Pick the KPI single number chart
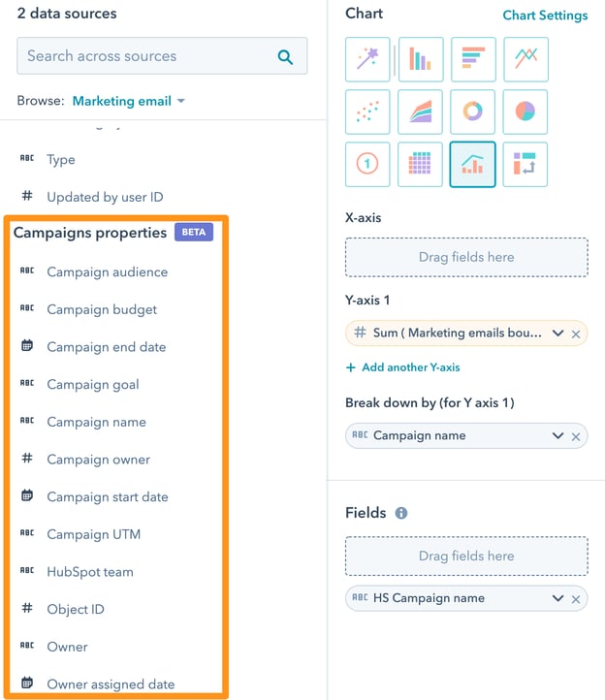Viewport: 605px width, 700px height. (x=367, y=164)
